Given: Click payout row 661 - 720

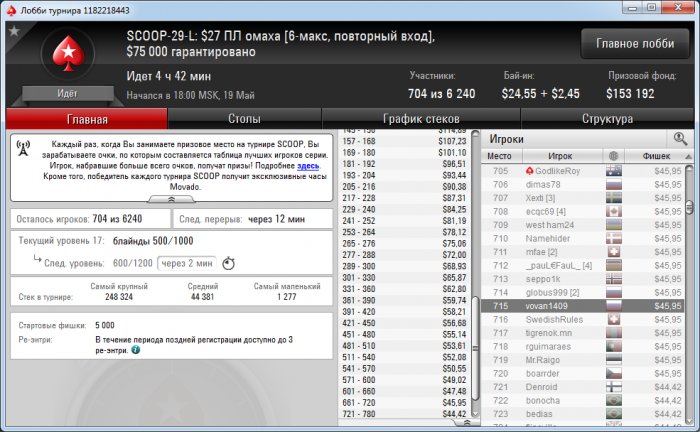Looking at the screenshot, I should 404,403.
